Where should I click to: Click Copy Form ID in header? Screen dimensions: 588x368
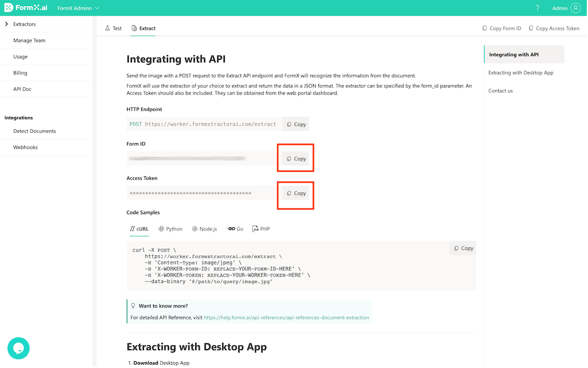501,28
